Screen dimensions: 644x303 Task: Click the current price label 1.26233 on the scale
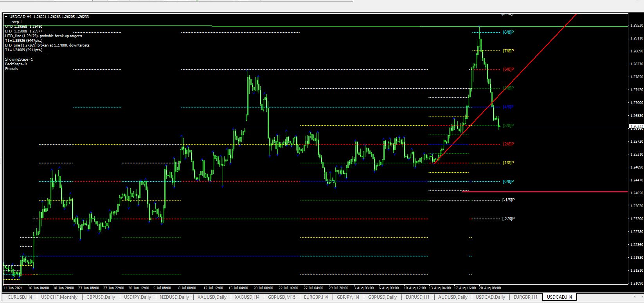[636, 126]
